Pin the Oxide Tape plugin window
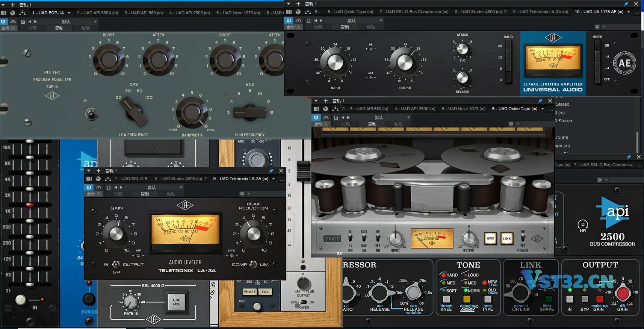The height and width of the screenshot is (329, 644). tap(540, 101)
